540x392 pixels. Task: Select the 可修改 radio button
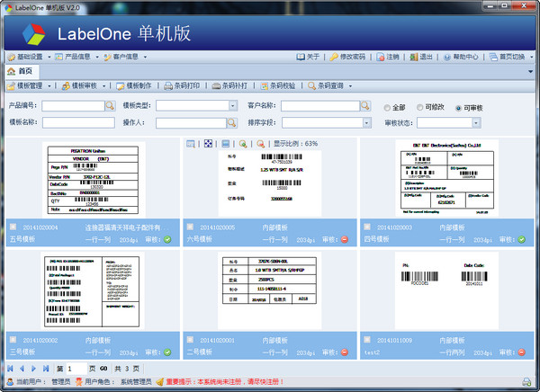point(418,108)
